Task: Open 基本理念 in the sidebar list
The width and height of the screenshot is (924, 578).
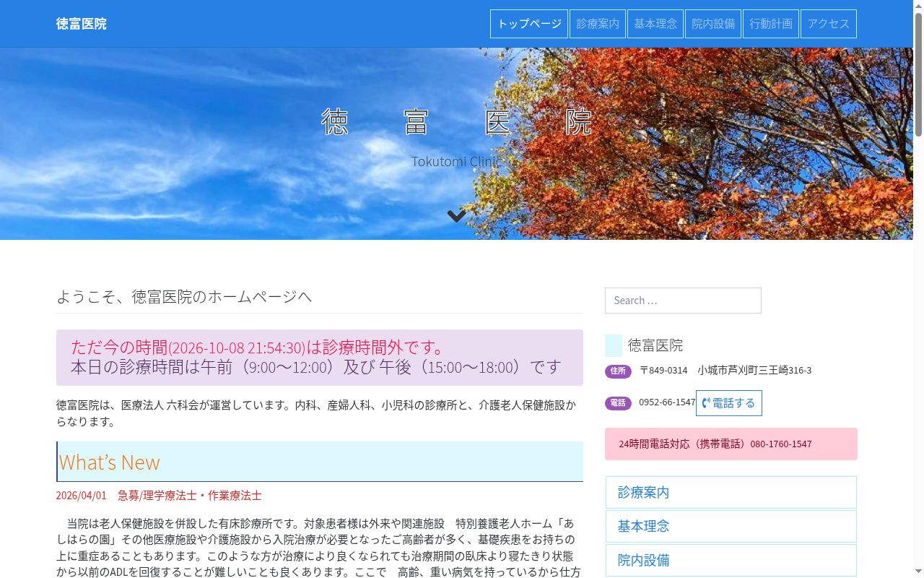Action: pyautogui.click(x=731, y=526)
